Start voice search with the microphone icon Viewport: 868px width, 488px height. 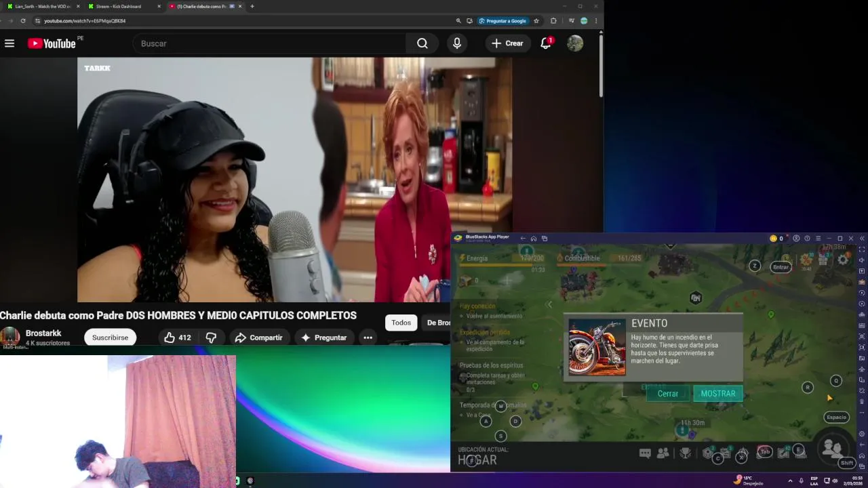pos(457,43)
